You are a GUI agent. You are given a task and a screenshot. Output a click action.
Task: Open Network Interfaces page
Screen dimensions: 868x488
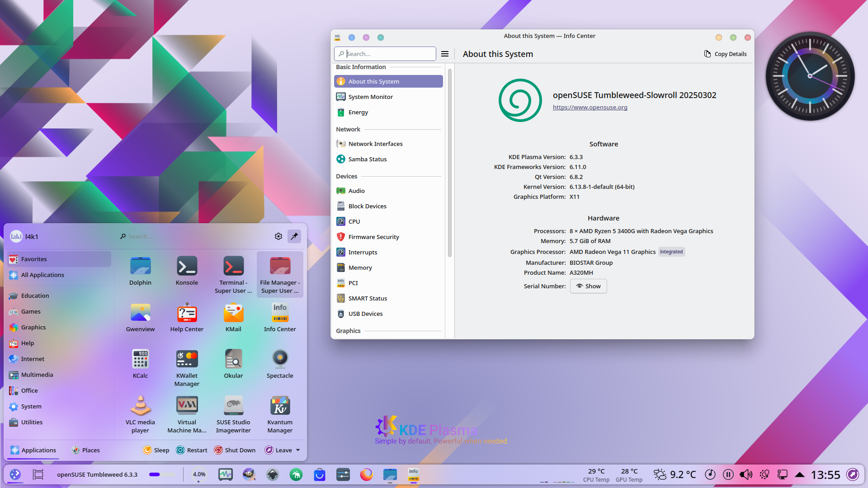point(388,144)
